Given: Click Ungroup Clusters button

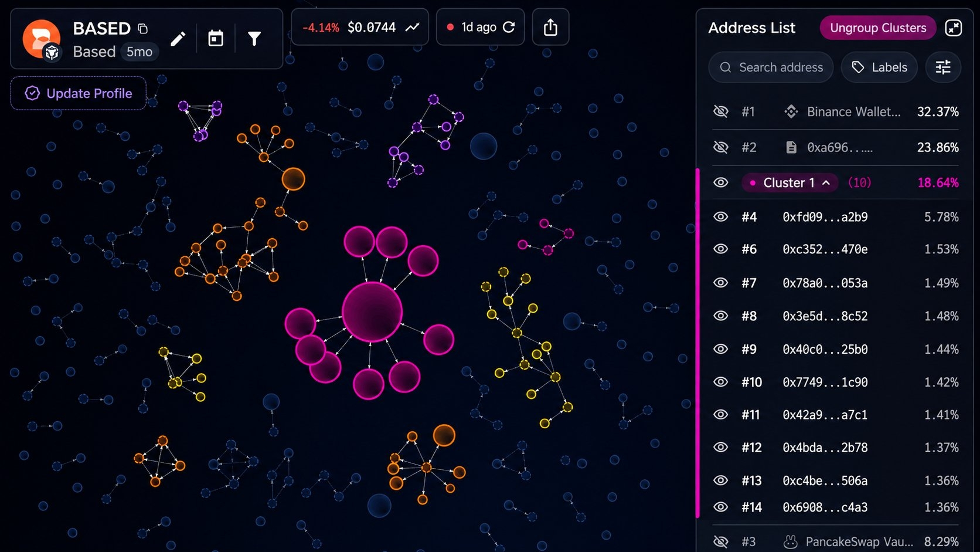Looking at the screenshot, I should [x=878, y=28].
